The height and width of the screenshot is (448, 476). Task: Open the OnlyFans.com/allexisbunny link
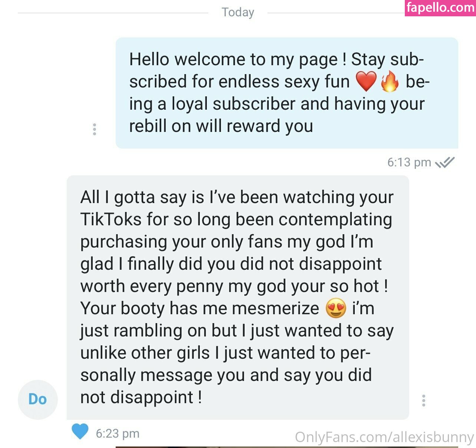point(384,437)
